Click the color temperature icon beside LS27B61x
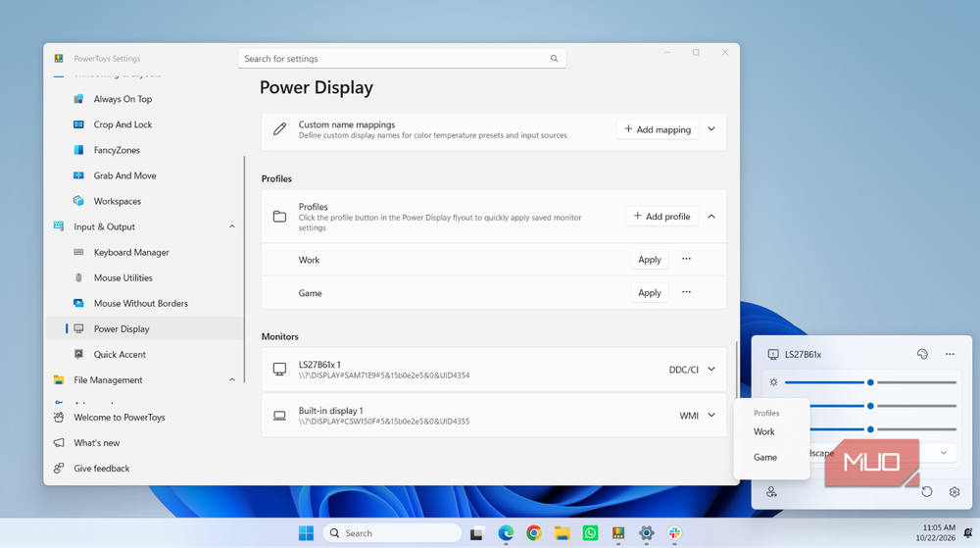The image size is (980, 548). tap(922, 354)
